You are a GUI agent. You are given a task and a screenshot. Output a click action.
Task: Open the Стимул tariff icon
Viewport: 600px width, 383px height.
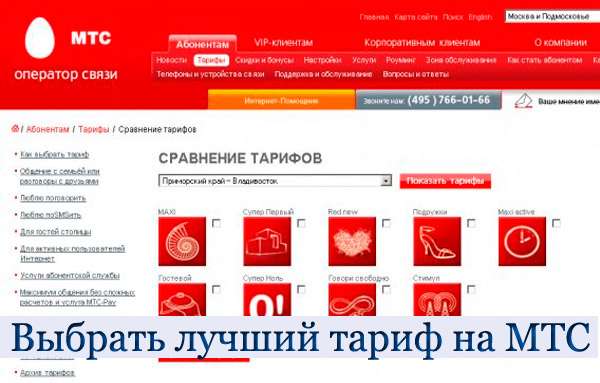point(437,300)
